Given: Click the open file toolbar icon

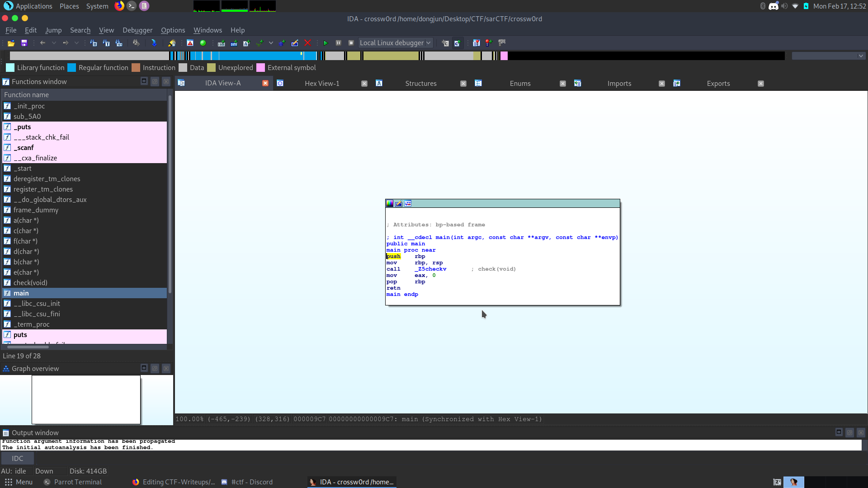Looking at the screenshot, I should [x=11, y=43].
